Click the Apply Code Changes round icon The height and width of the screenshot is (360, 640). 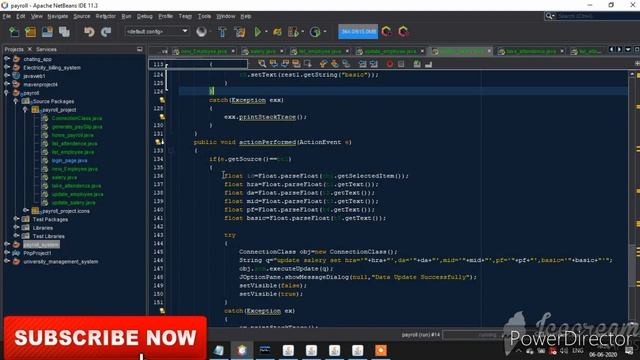[315, 32]
